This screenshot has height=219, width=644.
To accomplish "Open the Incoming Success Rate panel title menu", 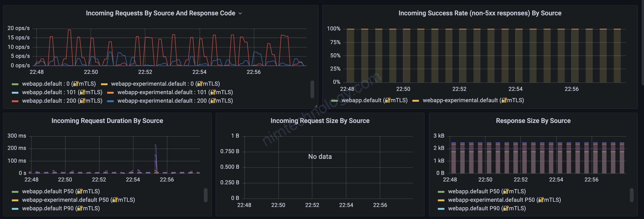I will [480, 13].
